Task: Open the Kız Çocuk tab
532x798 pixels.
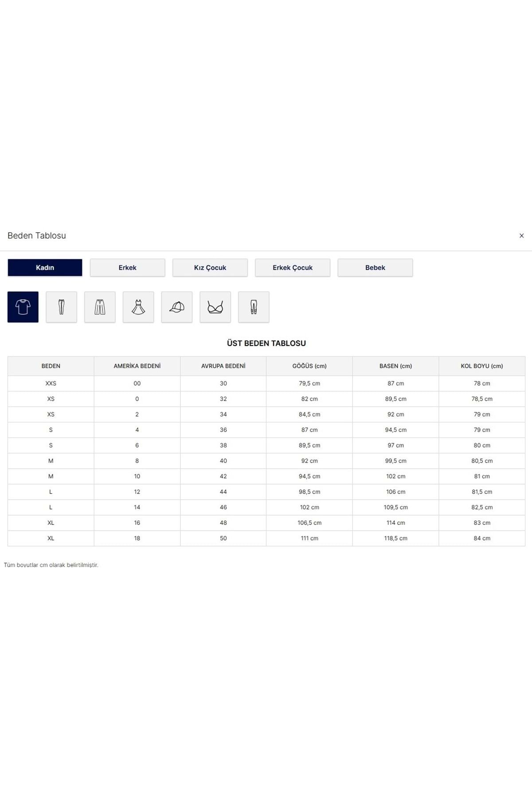Action: pyautogui.click(x=210, y=267)
